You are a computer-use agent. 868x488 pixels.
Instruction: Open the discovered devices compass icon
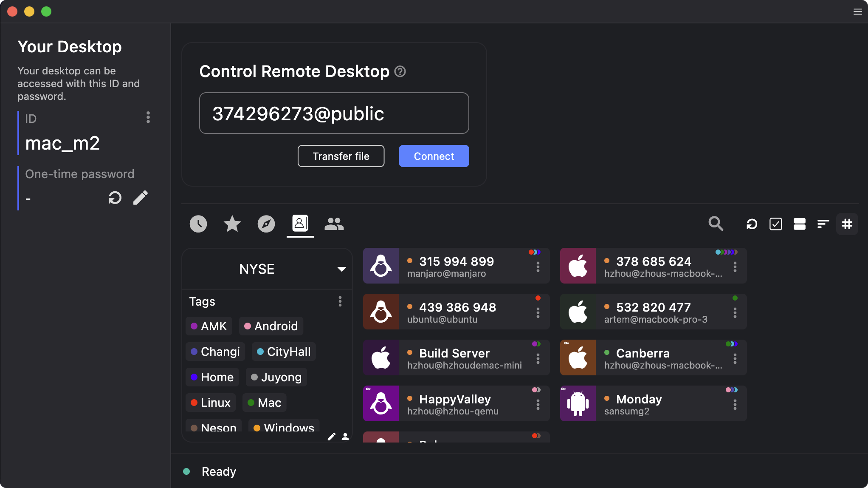(x=266, y=224)
